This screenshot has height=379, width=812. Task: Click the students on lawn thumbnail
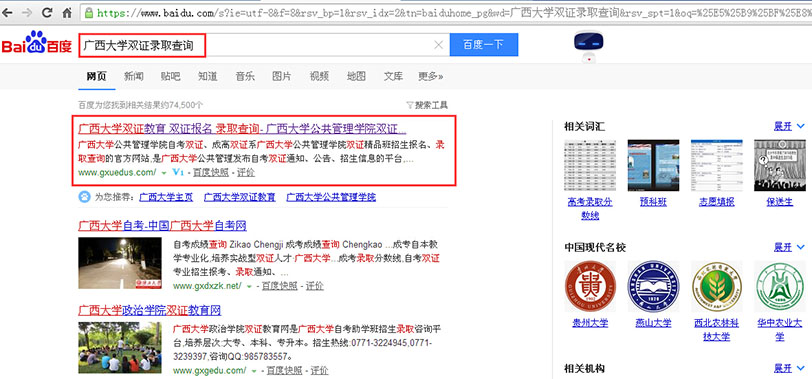(120, 347)
